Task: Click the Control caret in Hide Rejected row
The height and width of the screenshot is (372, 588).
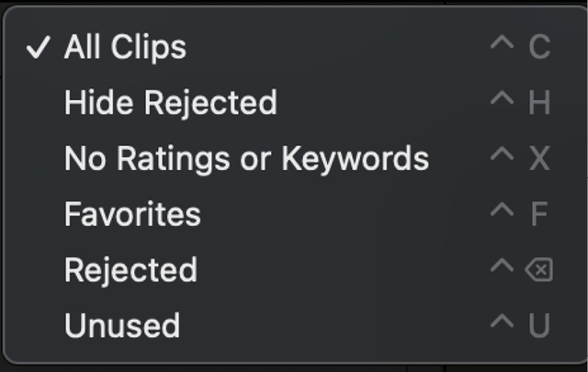Action: point(502,99)
